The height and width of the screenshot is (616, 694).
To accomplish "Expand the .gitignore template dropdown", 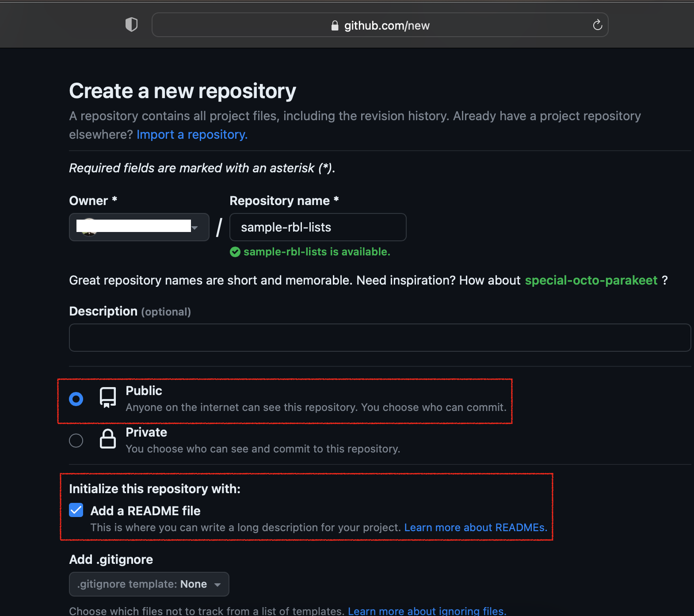I will tap(149, 584).
